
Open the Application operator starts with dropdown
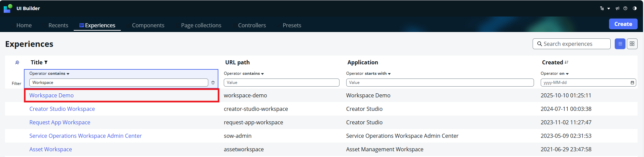tap(368, 73)
